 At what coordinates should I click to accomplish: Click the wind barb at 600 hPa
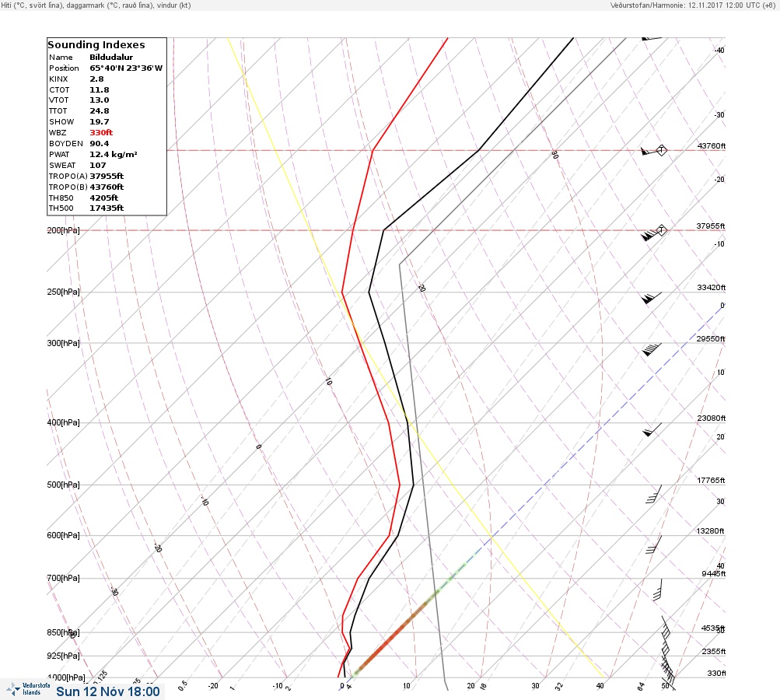point(654,544)
